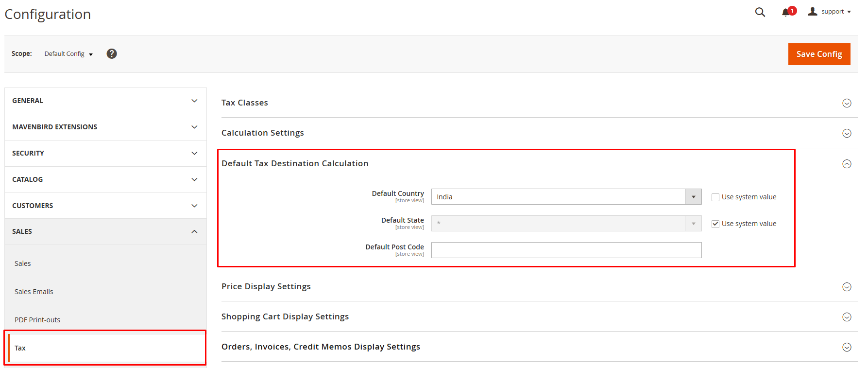
Task: Open the Default State dropdown
Action: 566,224
